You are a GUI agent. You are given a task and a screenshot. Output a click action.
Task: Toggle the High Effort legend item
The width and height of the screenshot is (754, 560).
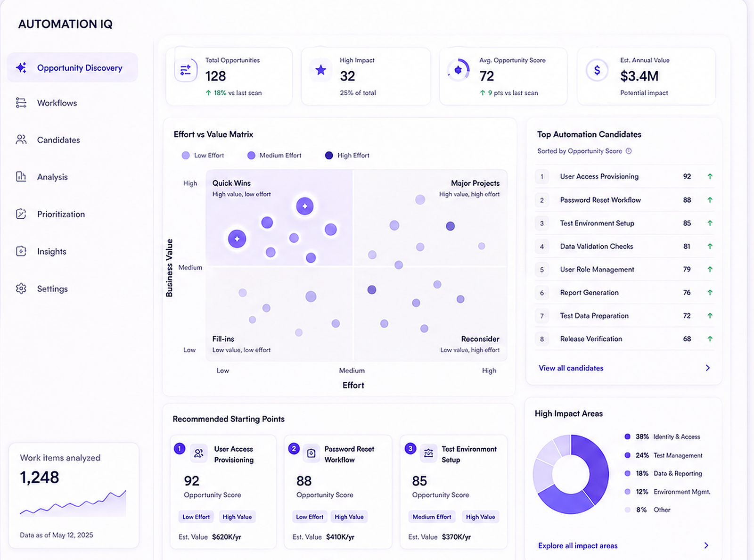point(347,155)
